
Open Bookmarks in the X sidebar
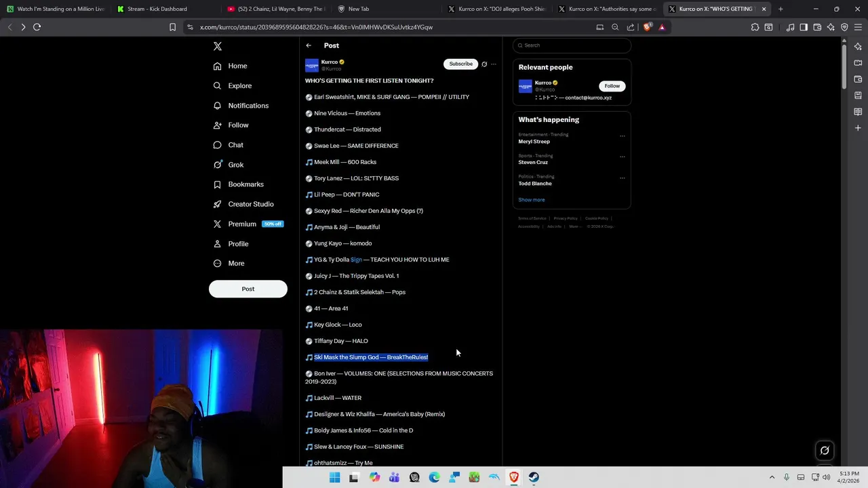[x=238, y=184]
